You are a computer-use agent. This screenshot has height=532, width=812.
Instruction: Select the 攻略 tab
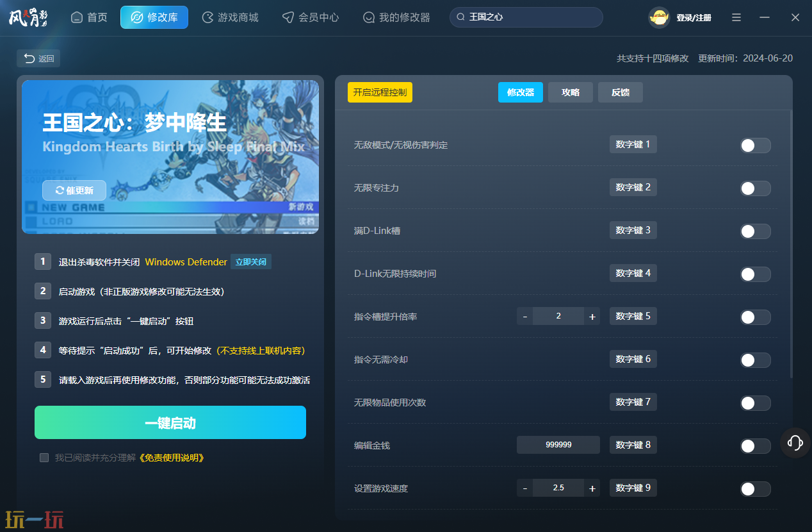(571, 92)
